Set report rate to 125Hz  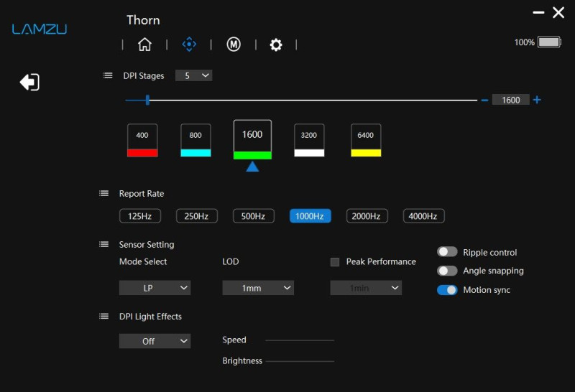tap(140, 216)
